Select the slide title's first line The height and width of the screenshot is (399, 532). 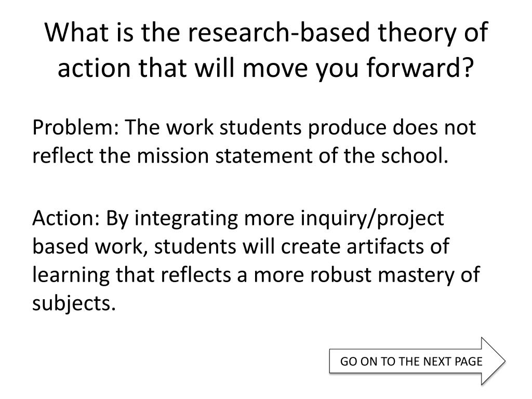(x=267, y=32)
